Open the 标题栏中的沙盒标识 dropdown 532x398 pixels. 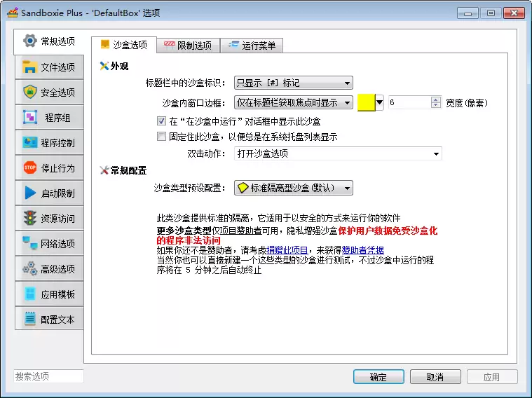point(294,83)
